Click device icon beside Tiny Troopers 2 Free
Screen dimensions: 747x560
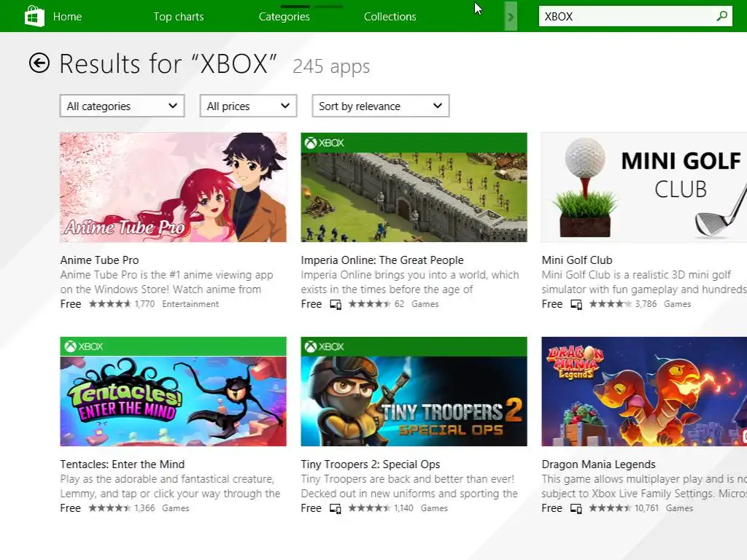click(336, 508)
